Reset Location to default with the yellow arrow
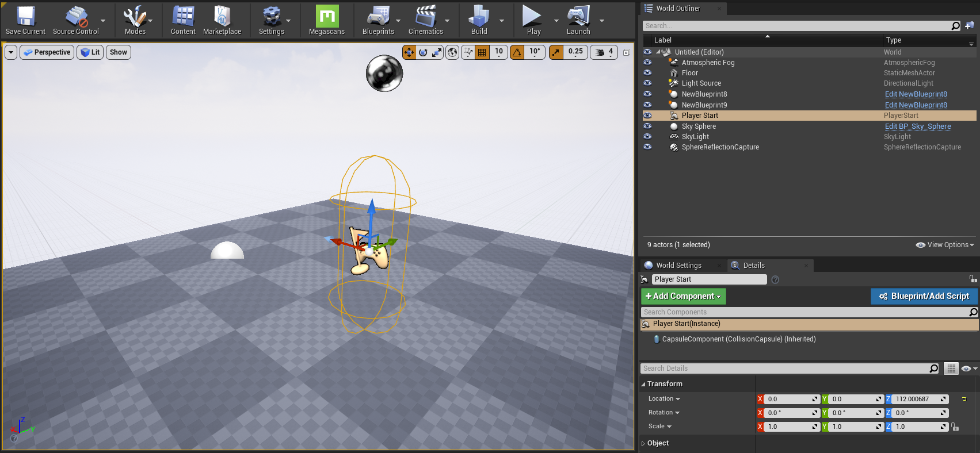980x453 pixels. point(964,399)
